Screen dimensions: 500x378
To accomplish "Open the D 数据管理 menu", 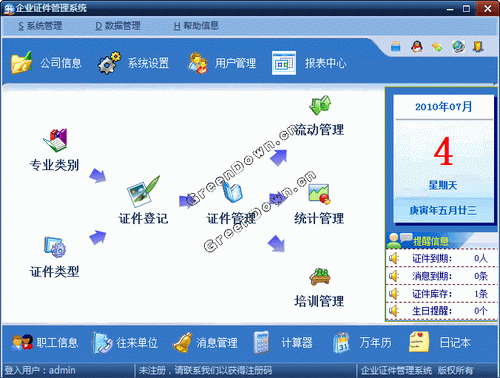I will coord(118,26).
